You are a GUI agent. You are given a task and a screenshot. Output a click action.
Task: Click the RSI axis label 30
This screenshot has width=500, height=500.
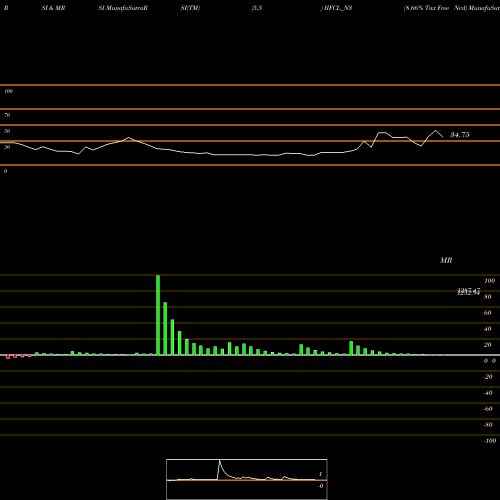coord(7,147)
